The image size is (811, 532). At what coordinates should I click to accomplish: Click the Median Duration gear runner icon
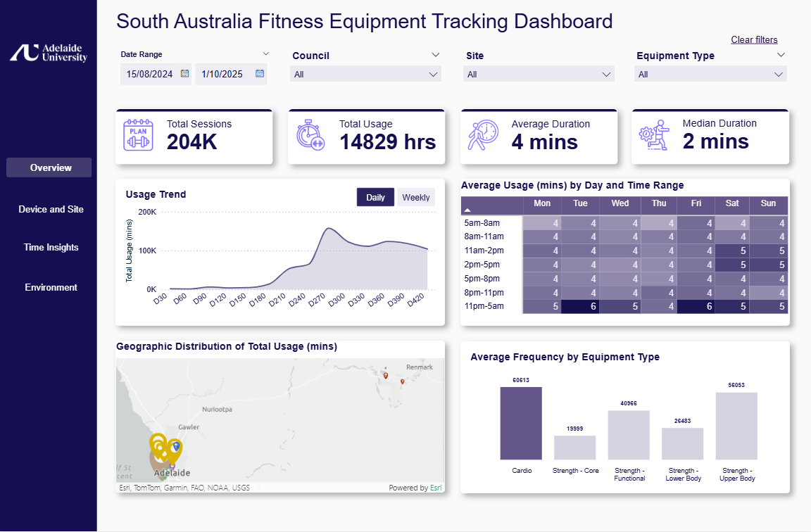pyautogui.click(x=654, y=135)
